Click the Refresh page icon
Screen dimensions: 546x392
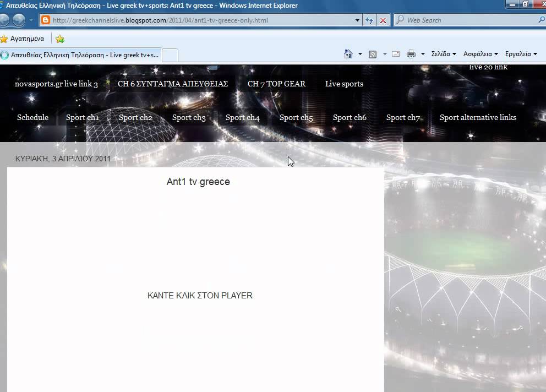coord(369,20)
